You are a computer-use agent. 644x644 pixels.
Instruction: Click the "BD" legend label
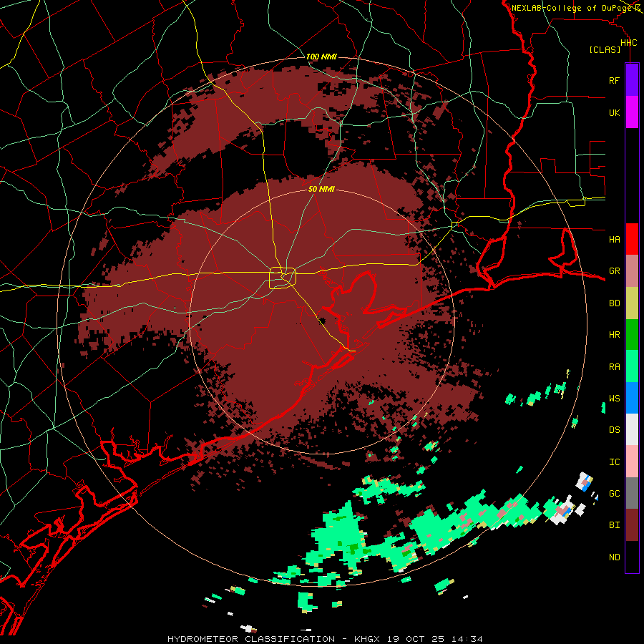pyautogui.click(x=614, y=303)
